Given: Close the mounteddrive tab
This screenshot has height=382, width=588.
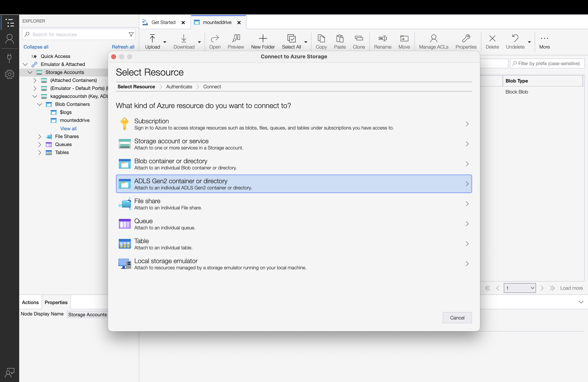Looking at the screenshot, I should 239,22.
